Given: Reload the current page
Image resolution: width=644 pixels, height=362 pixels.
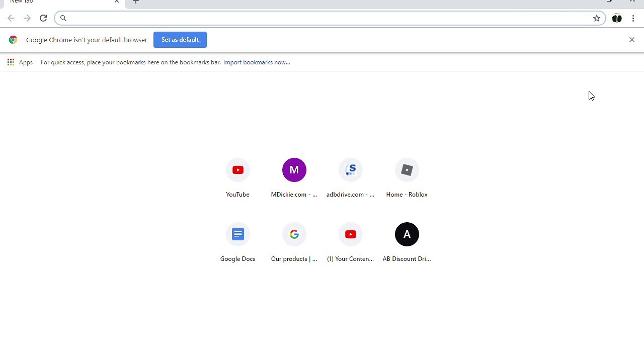Looking at the screenshot, I should tap(43, 18).
